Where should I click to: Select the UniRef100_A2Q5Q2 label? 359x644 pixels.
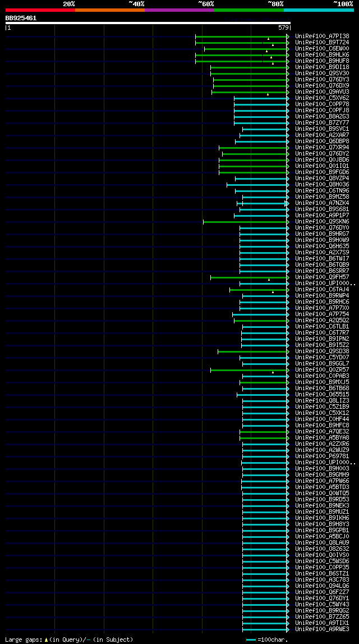(x=322, y=321)
